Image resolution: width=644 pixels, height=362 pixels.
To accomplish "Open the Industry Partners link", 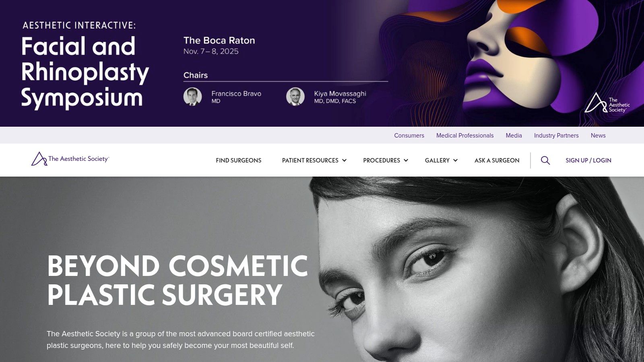I will click(x=556, y=136).
